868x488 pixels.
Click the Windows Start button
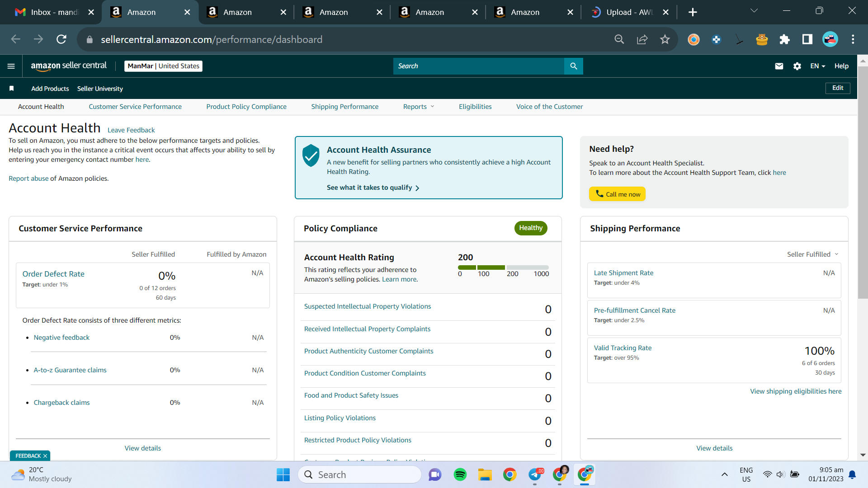click(x=283, y=474)
